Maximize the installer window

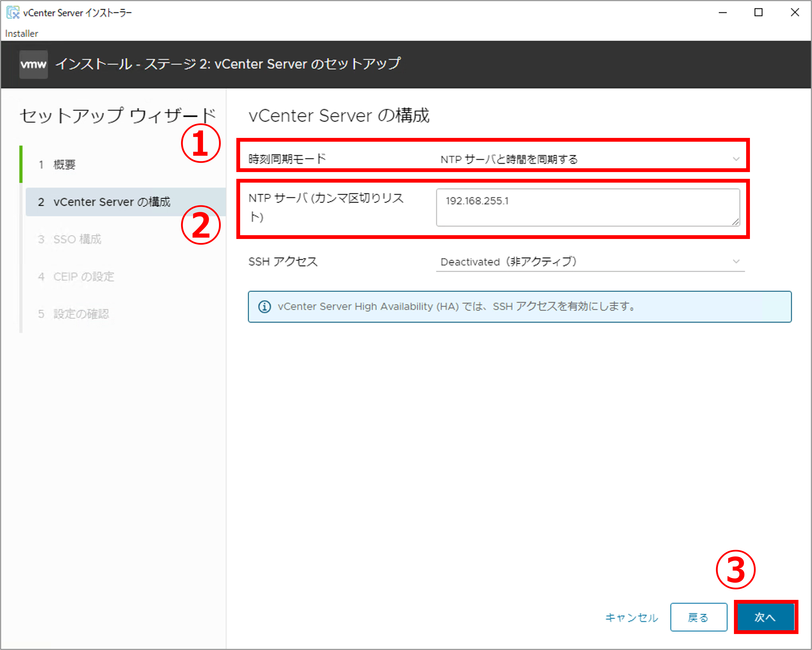759,12
